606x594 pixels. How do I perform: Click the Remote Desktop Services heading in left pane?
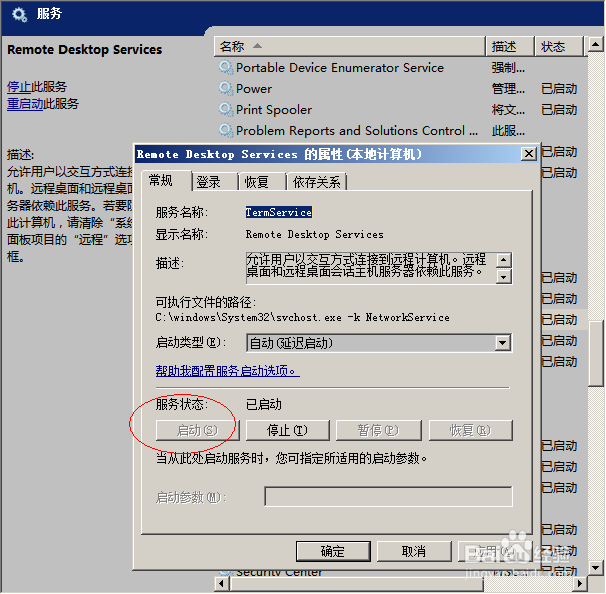coord(85,49)
